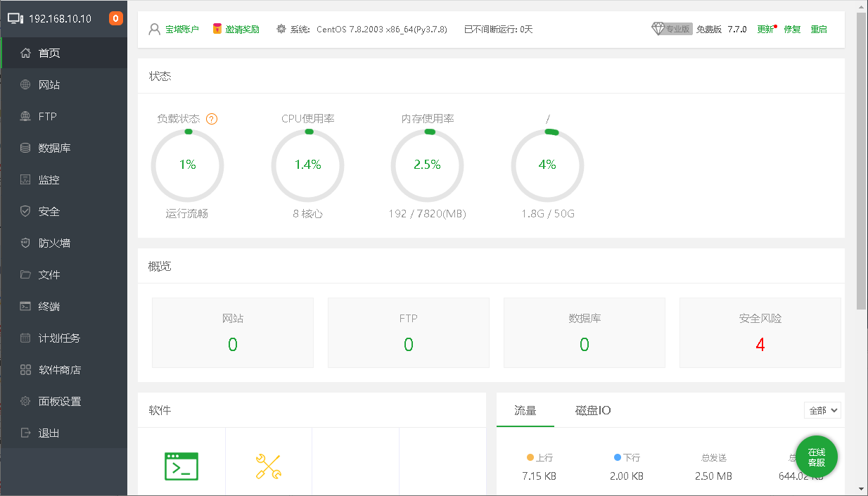
Task: Click the wrench and screwdriver tools icon
Action: pos(268,466)
